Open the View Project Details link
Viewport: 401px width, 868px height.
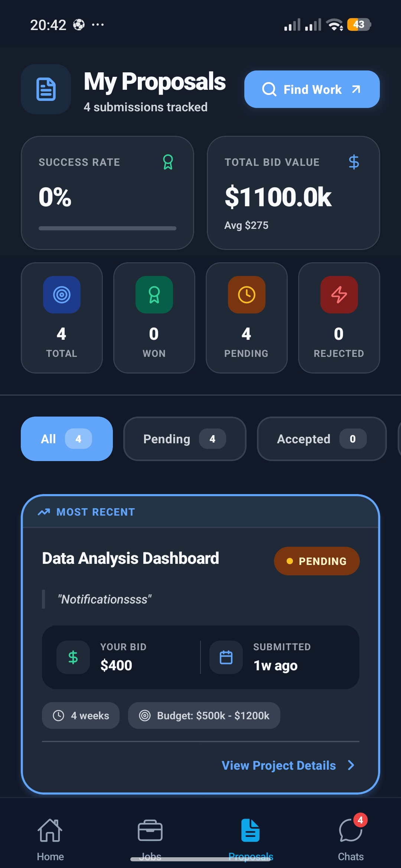(x=278, y=765)
